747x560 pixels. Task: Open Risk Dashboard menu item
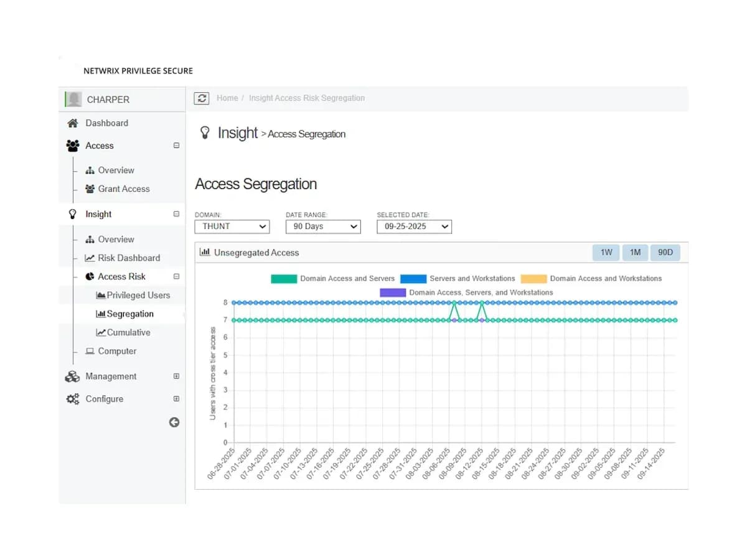(x=128, y=258)
